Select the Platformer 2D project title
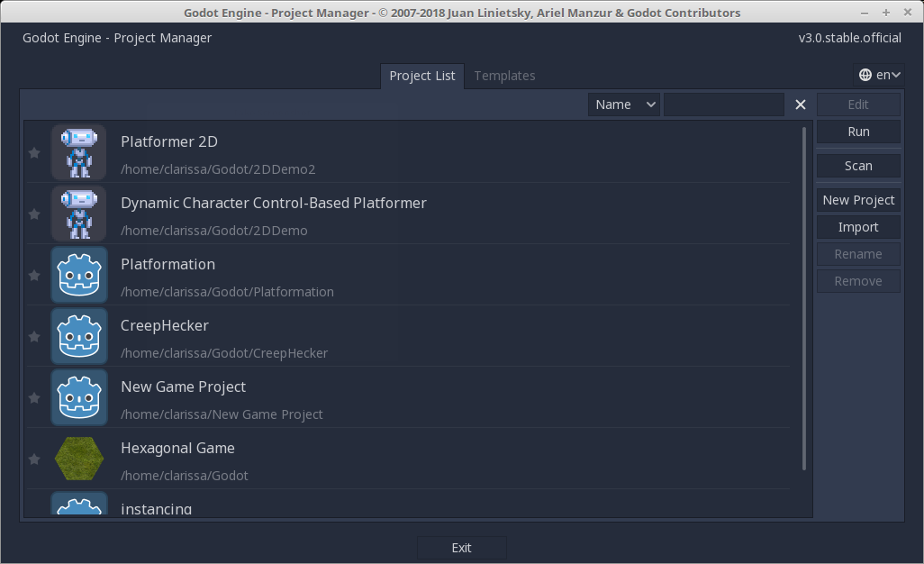Screen dimensions: 924x564 [x=169, y=142]
